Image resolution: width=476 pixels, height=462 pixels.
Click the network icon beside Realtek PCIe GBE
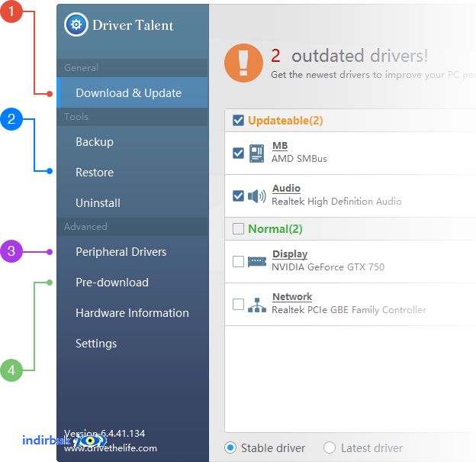tap(257, 305)
